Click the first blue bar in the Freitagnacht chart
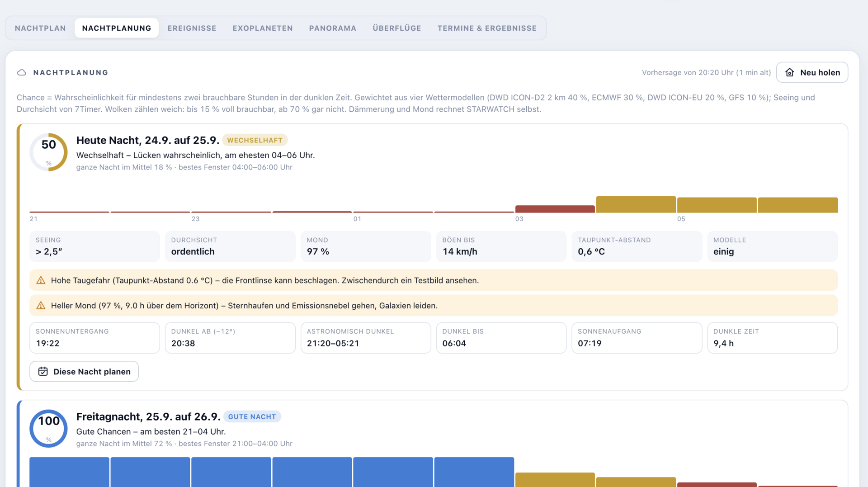This screenshot has width=868, height=487. tap(69, 472)
